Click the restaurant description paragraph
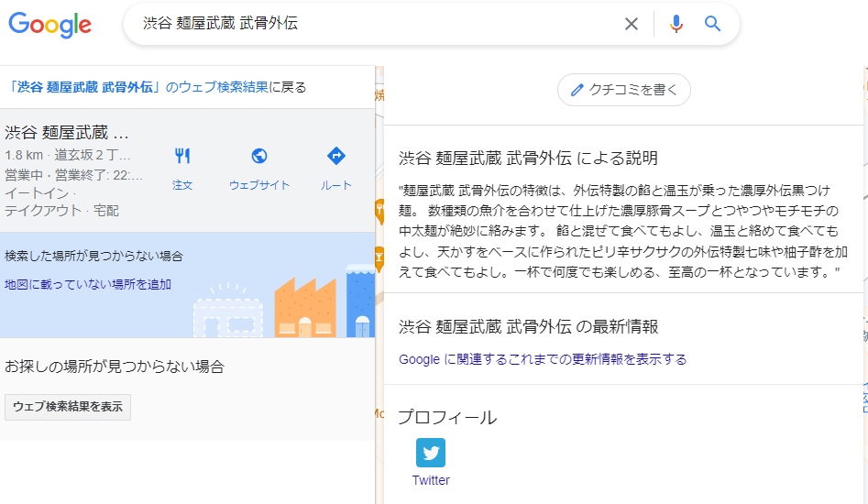868x504 pixels. (x=623, y=231)
